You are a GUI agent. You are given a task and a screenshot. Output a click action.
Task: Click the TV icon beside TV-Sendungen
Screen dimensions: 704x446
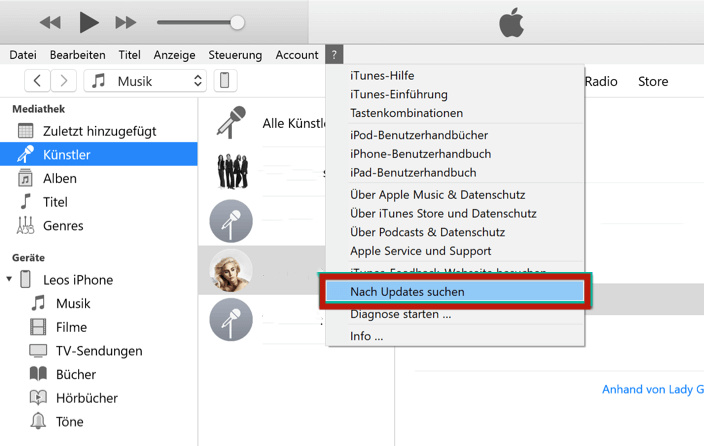[38, 351]
